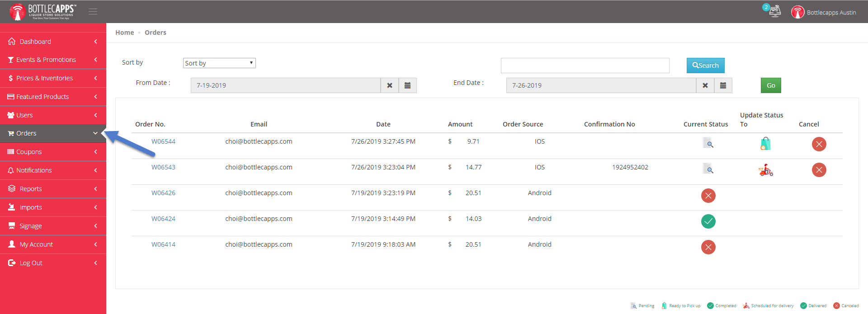Click the Search button
This screenshot has width=868, height=314.
pyautogui.click(x=705, y=66)
